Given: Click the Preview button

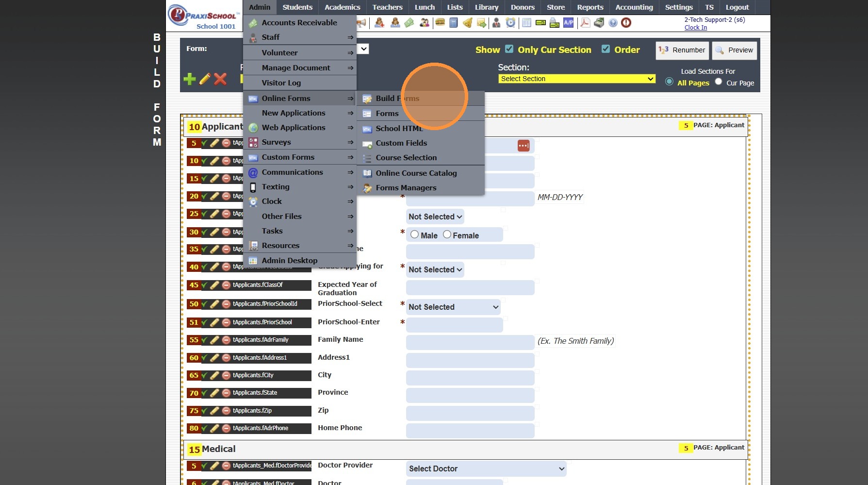Looking at the screenshot, I should (x=734, y=50).
